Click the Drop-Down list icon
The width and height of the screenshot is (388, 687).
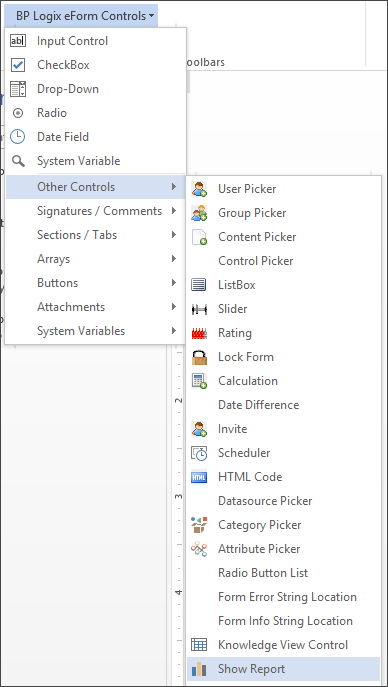18,89
